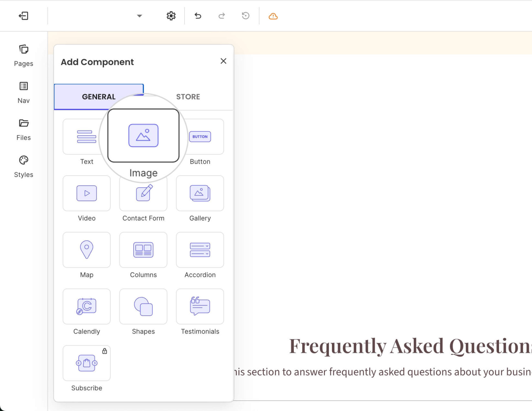This screenshot has width=532, height=411.
Task: Click the exit editor icon
Action: click(24, 16)
